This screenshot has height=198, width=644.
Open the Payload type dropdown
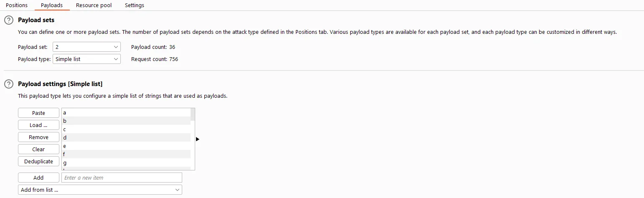[87, 59]
